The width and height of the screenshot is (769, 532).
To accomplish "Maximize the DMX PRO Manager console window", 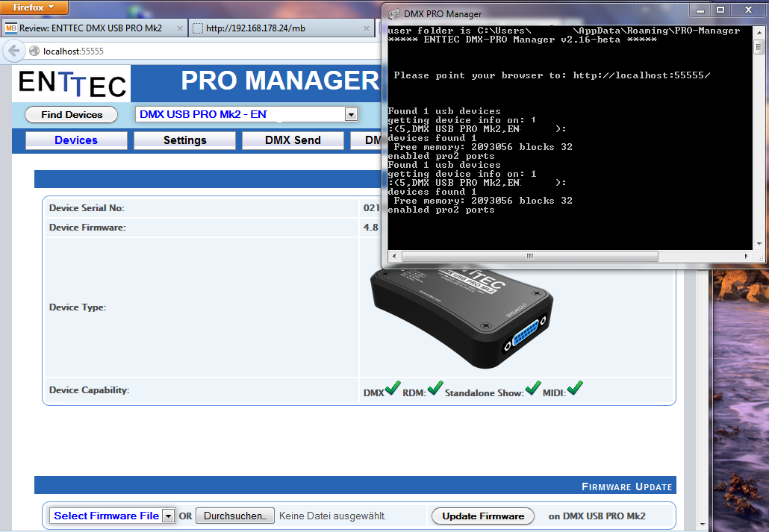I will click(x=720, y=10).
